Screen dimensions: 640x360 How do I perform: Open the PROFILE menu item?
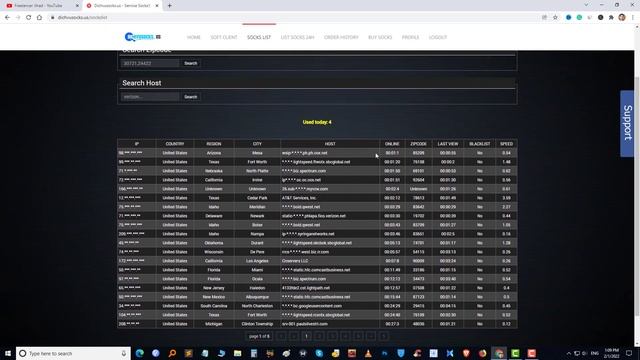410,37
